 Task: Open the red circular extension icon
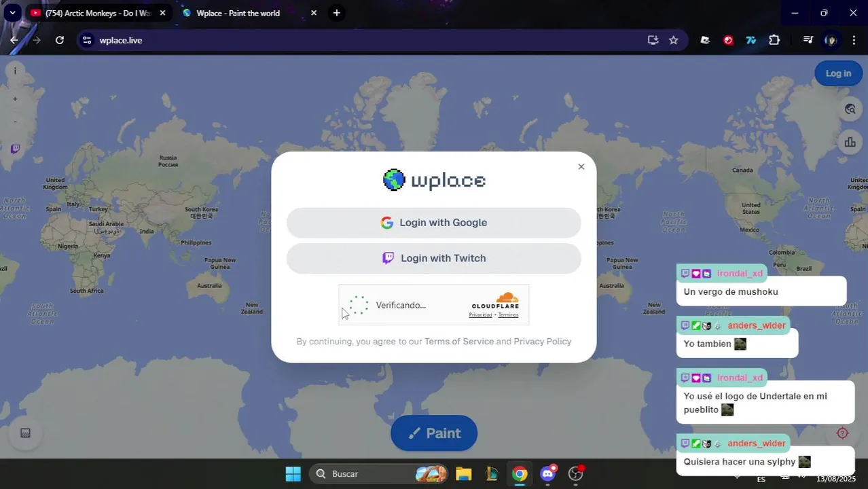coord(728,40)
